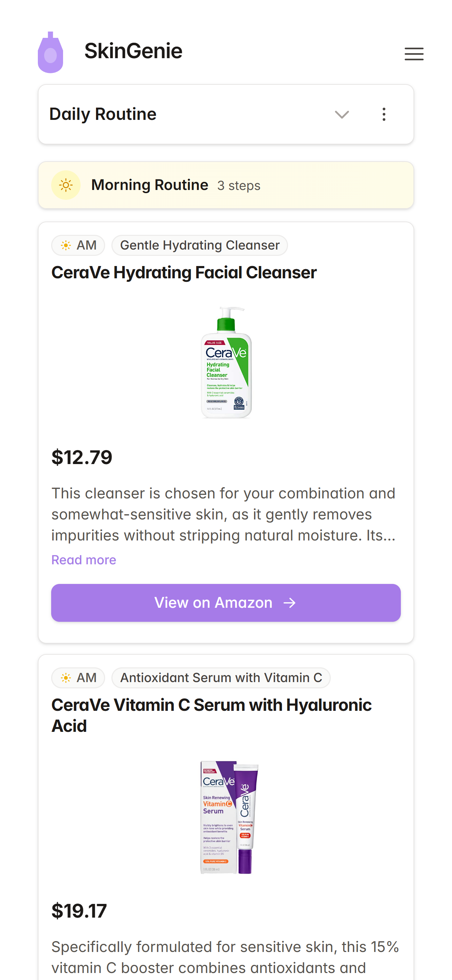The width and height of the screenshot is (452, 980).
Task: Click the AM badge on the Vitamin C card
Action: pos(78,678)
